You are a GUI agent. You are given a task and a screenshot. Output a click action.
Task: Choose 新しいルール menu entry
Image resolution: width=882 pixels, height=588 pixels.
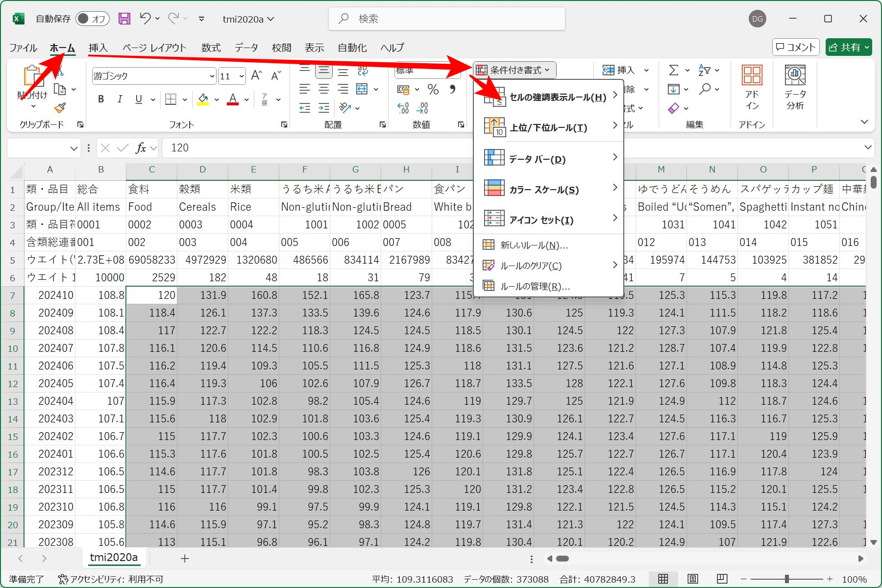(549, 245)
